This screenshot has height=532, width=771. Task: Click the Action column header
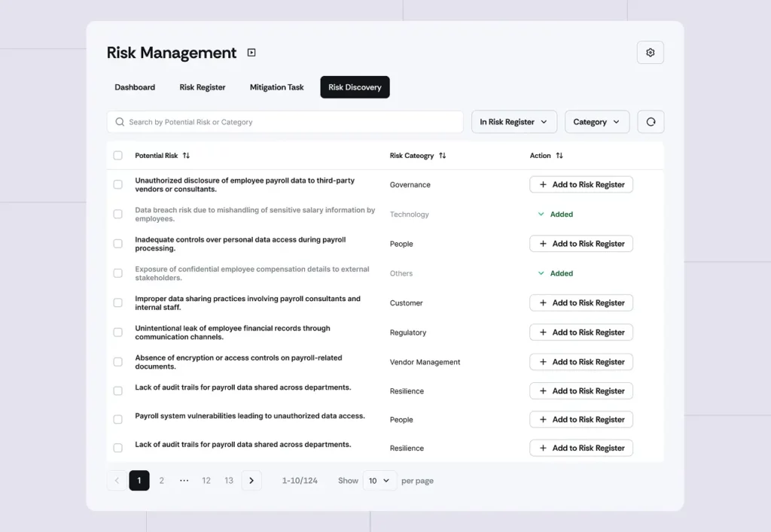540,155
